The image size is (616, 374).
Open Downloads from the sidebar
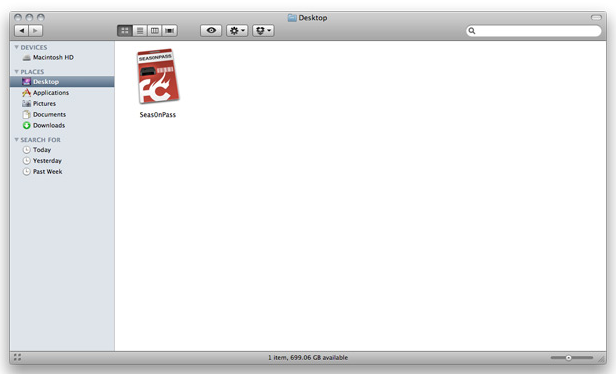(x=62, y=126)
